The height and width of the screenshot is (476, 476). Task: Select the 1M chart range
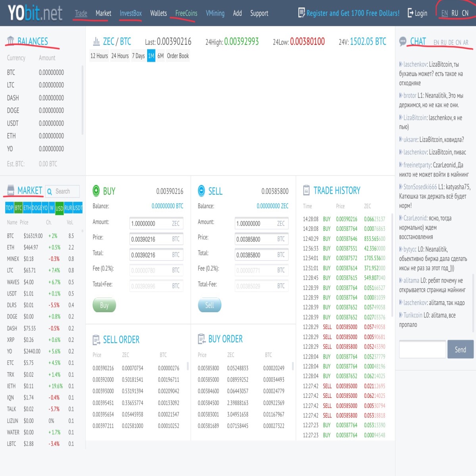pos(151,56)
